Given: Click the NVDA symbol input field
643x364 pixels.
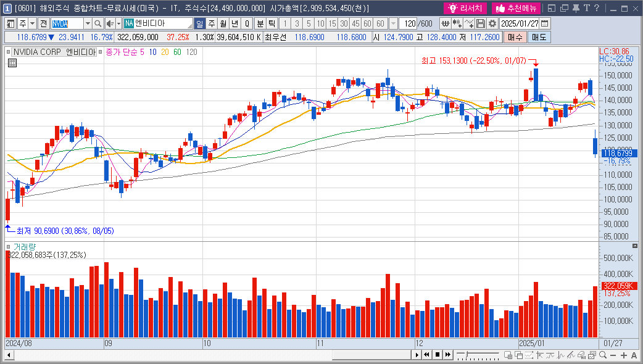Looking at the screenshot, I should tap(67, 23).
